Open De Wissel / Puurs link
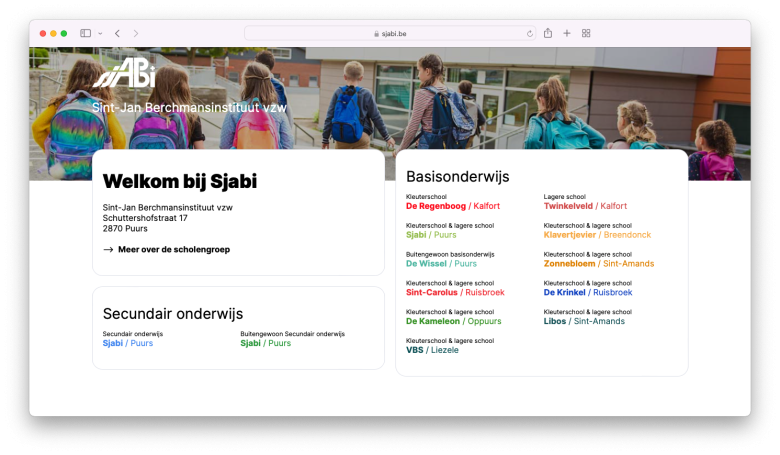780x455 pixels. (x=441, y=264)
